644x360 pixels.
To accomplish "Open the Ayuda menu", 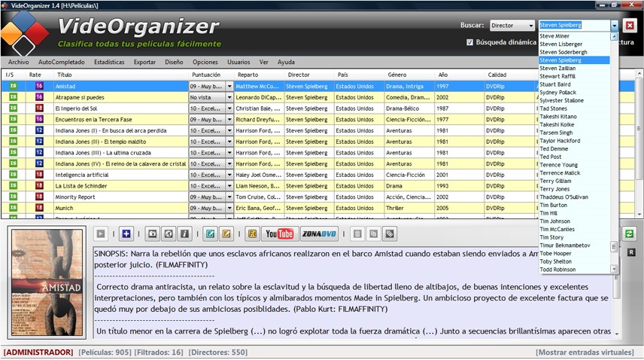I will (286, 62).
